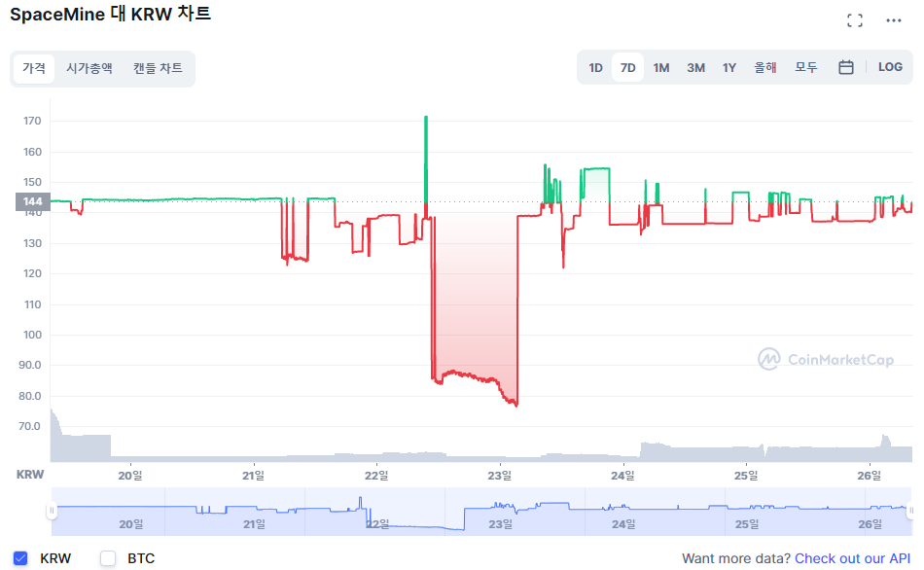Select the 가격 tab
Viewport: 924px width, 570px height.
coord(34,68)
